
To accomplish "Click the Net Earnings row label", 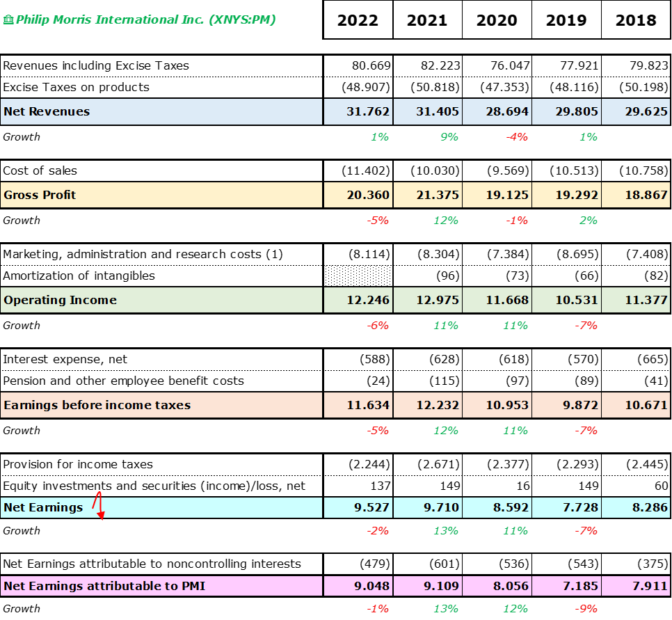I will click(x=43, y=508).
